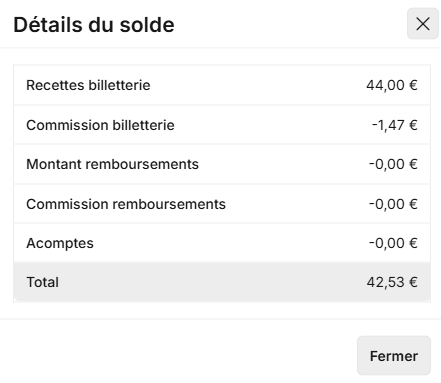Click the -1,47 € commission amount
The width and height of the screenshot is (441, 383).
click(x=394, y=125)
